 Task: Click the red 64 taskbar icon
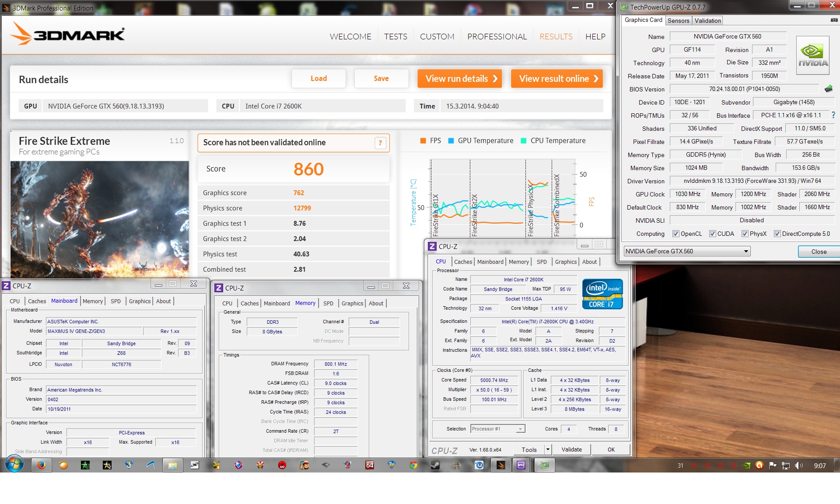click(x=370, y=465)
